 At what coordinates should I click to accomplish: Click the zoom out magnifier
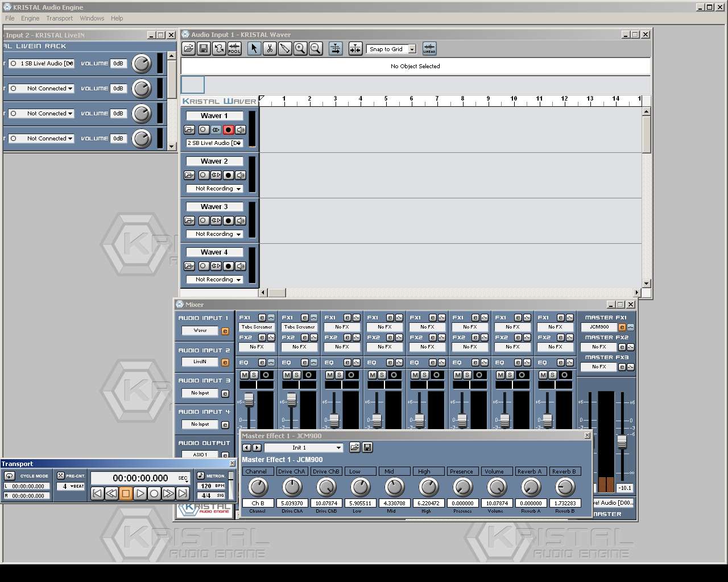click(316, 49)
